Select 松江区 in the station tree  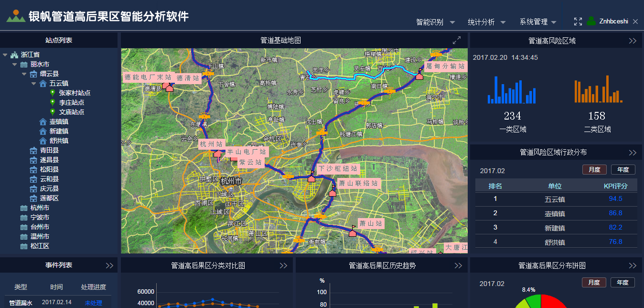point(40,246)
